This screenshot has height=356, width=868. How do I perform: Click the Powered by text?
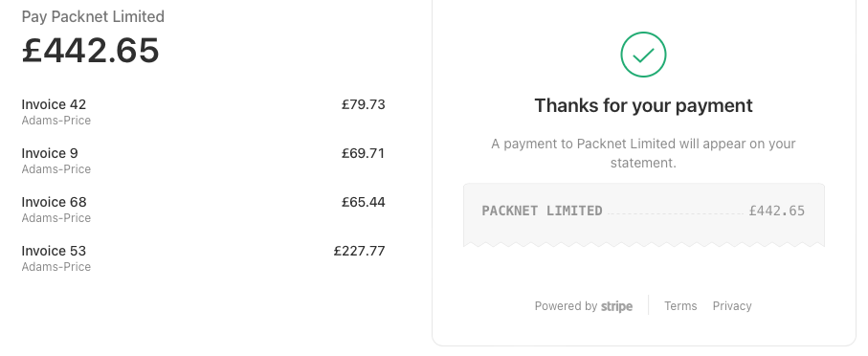click(566, 306)
